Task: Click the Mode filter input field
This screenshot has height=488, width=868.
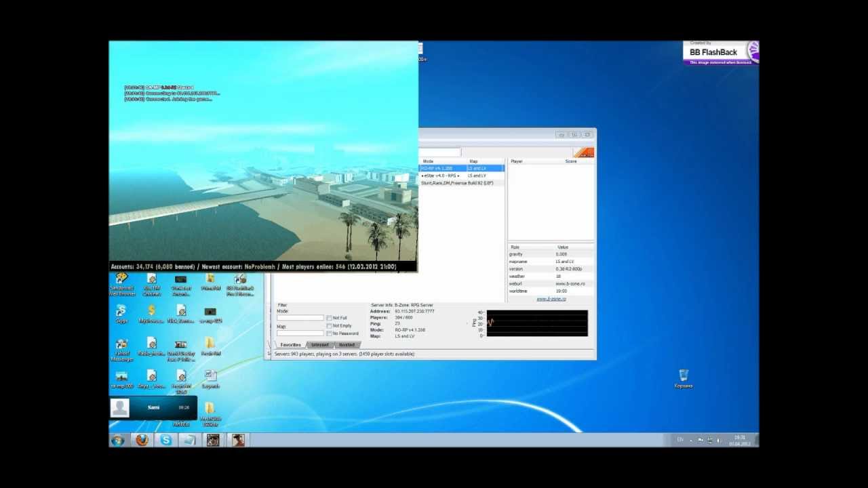Action: point(300,318)
